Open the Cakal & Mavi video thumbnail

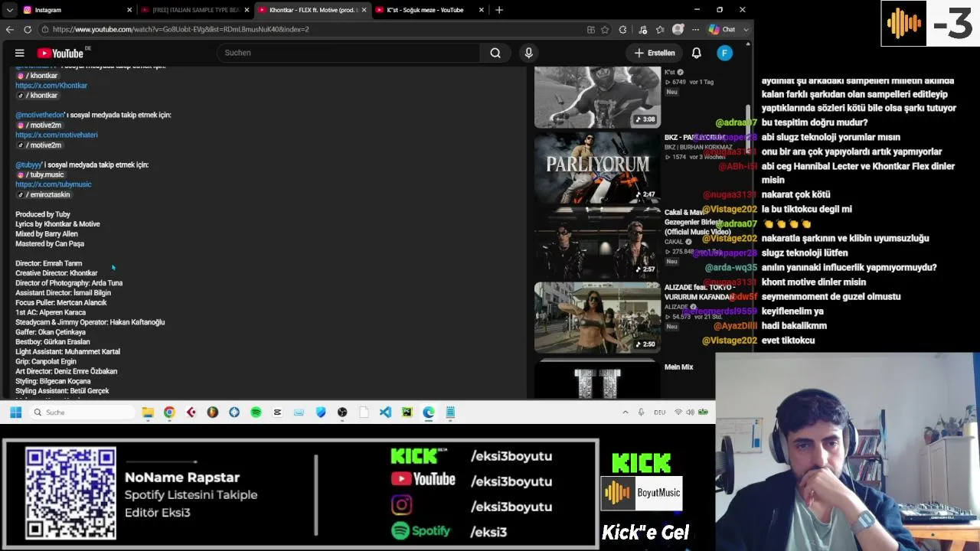pos(597,242)
